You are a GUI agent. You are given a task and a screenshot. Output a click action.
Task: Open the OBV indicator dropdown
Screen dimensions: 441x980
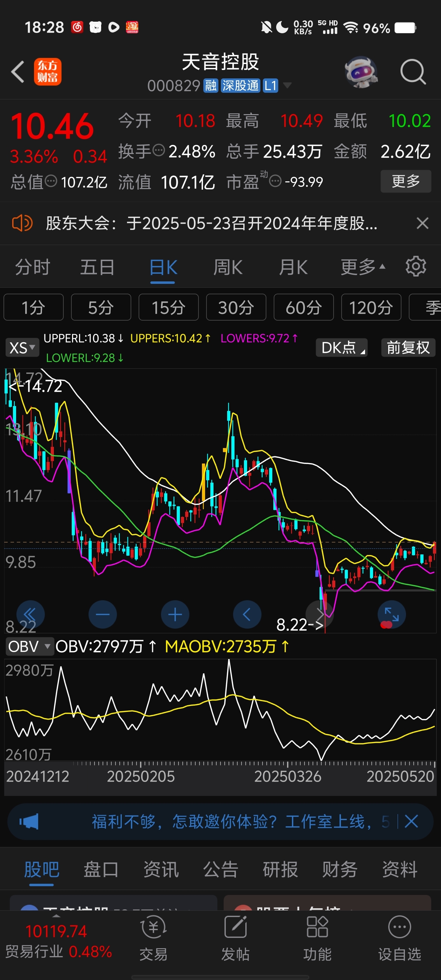pos(30,646)
